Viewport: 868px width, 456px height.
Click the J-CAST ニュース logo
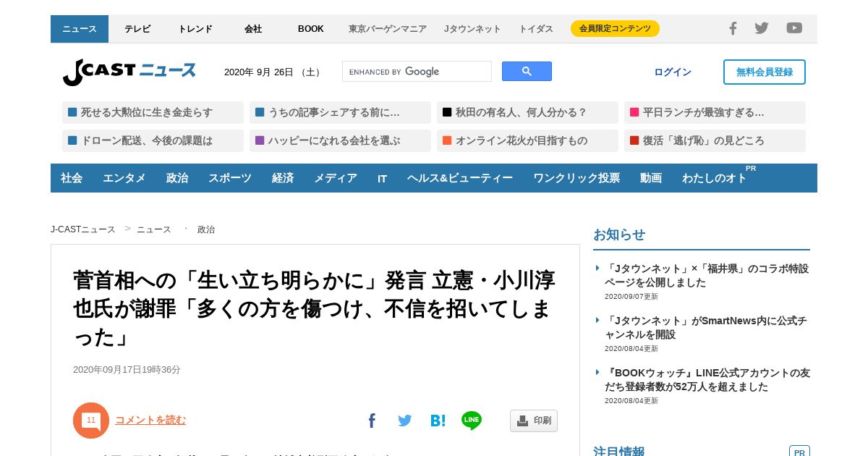pyautogui.click(x=129, y=72)
